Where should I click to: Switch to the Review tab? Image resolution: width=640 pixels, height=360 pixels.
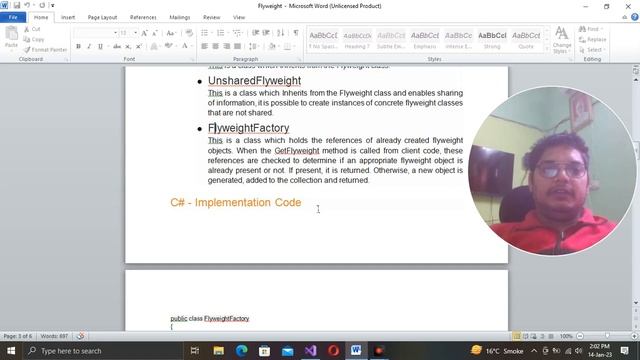pos(211,18)
